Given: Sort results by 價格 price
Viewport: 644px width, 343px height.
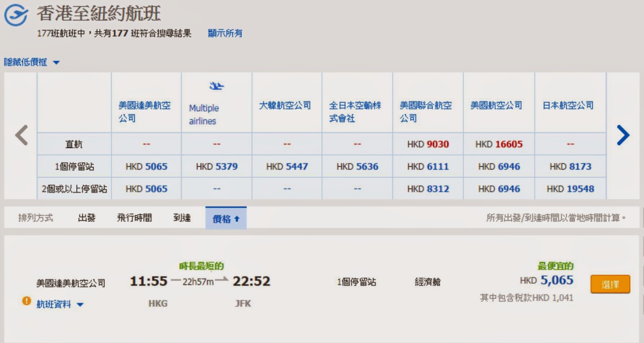Looking at the screenshot, I should [226, 219].
